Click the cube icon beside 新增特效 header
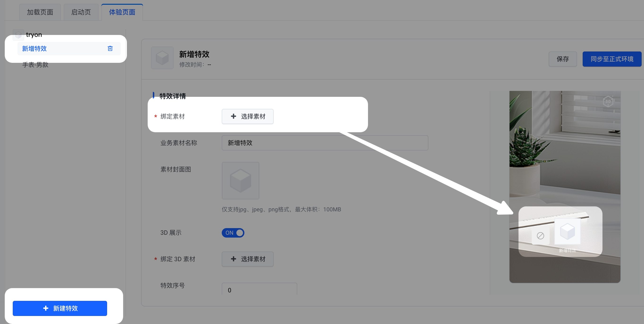This screenshot has height=324, width=644. coord(162,58)
